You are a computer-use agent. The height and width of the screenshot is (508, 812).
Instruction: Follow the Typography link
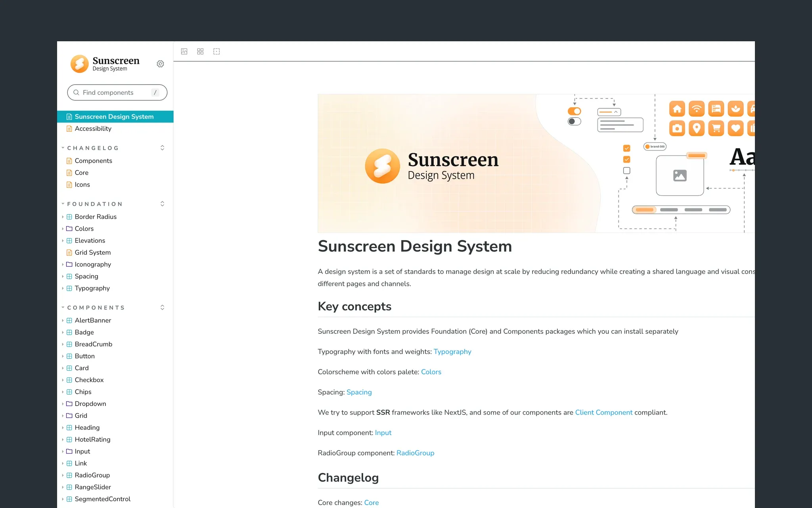(452, 352)
